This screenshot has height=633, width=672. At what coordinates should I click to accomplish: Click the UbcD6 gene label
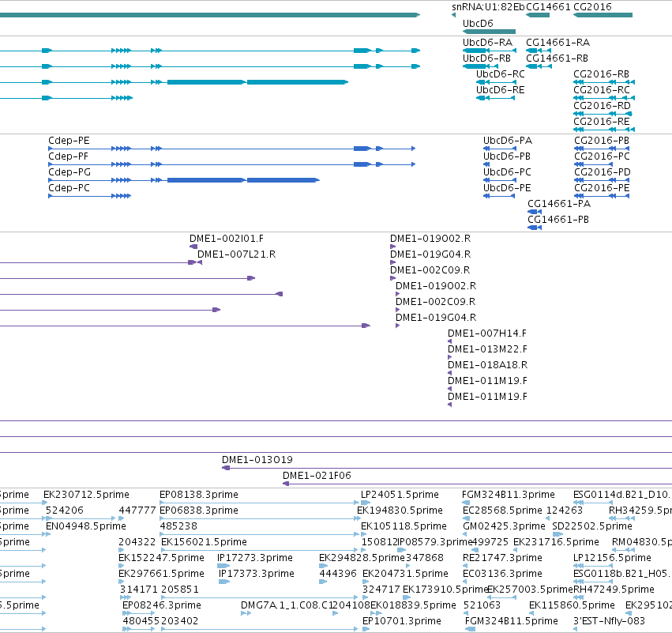(478, 24)
